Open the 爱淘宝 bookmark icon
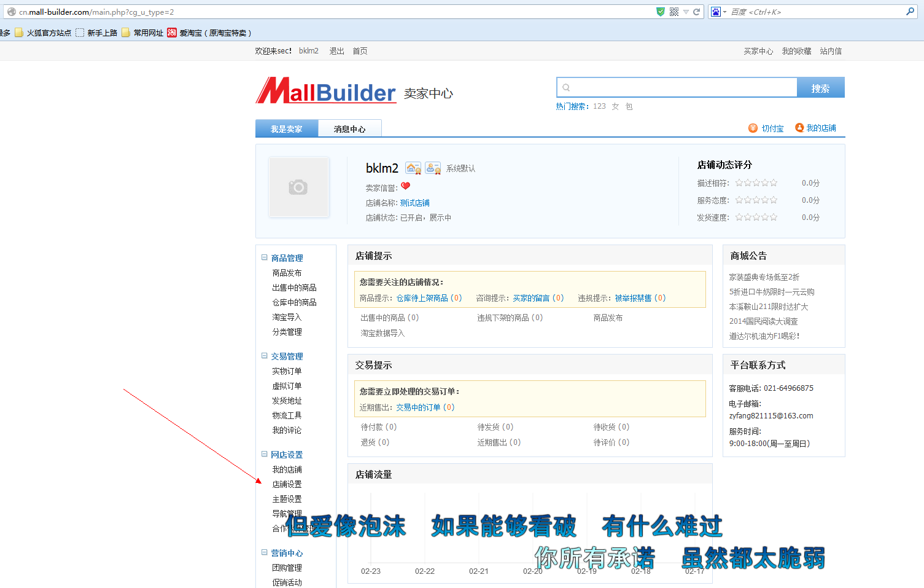Viewport: 924px width, 588px height. coord(172,33)
